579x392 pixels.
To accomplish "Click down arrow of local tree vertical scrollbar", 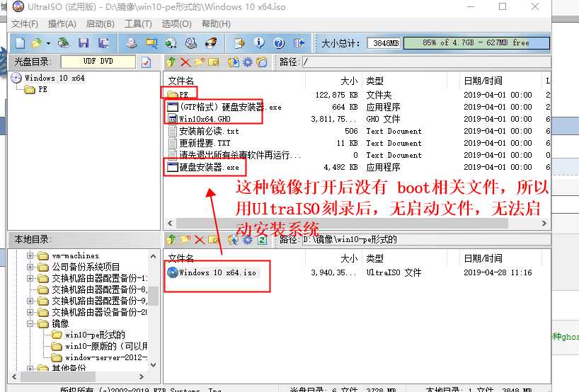I will point(153,365).
